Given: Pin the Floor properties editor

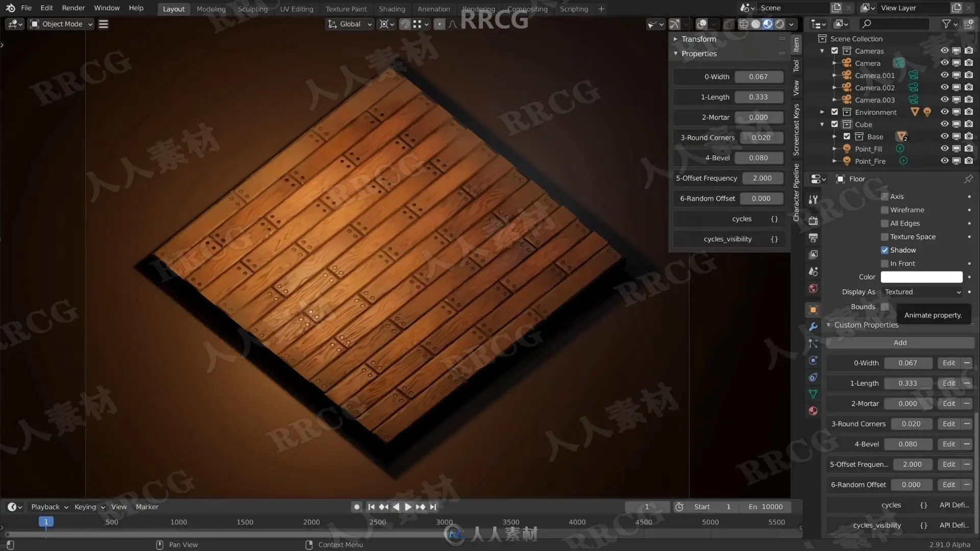Looking at the screenshot, I should pos(968,179).
